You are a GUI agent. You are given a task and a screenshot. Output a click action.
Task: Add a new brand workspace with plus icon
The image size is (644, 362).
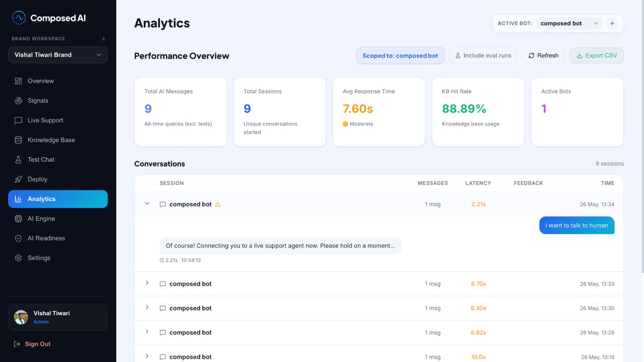pyautogui.click(x=103, y=39)
